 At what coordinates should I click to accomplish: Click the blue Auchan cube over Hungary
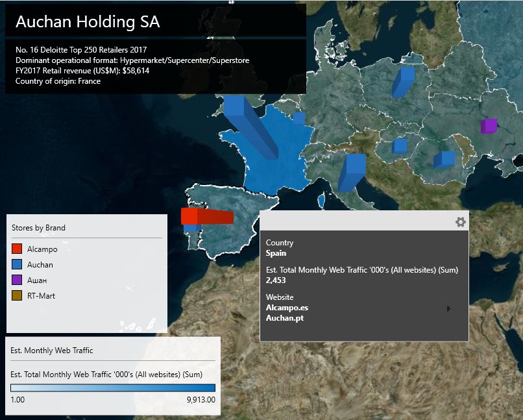click(399, 146)
